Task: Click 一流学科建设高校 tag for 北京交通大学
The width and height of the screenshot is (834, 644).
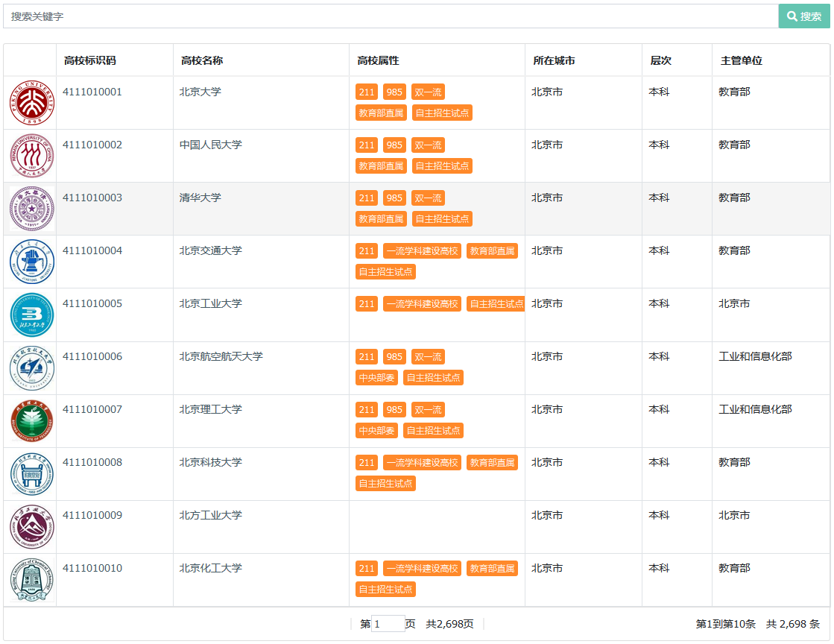Action: [x=423, y=250]
